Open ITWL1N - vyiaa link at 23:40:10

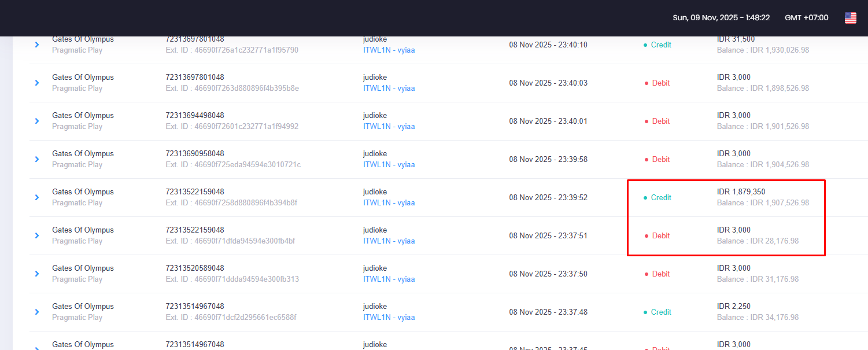coord(389,50)
